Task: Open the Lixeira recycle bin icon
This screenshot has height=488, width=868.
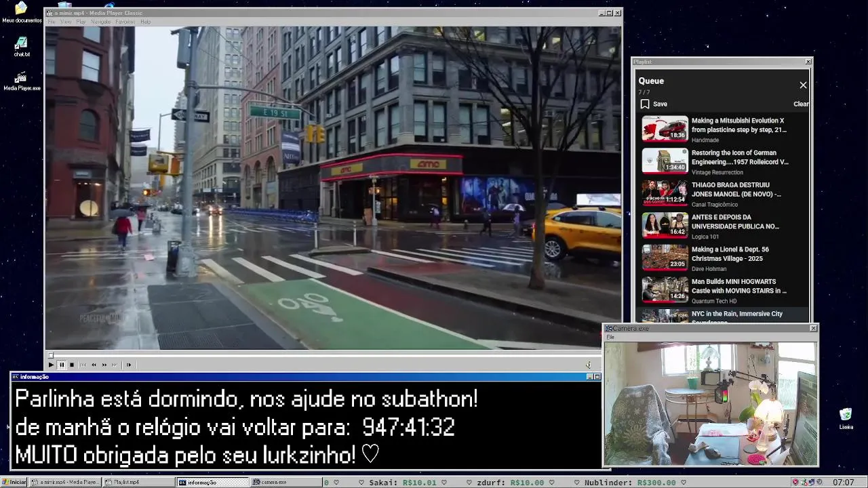Action: click(846, 418)
